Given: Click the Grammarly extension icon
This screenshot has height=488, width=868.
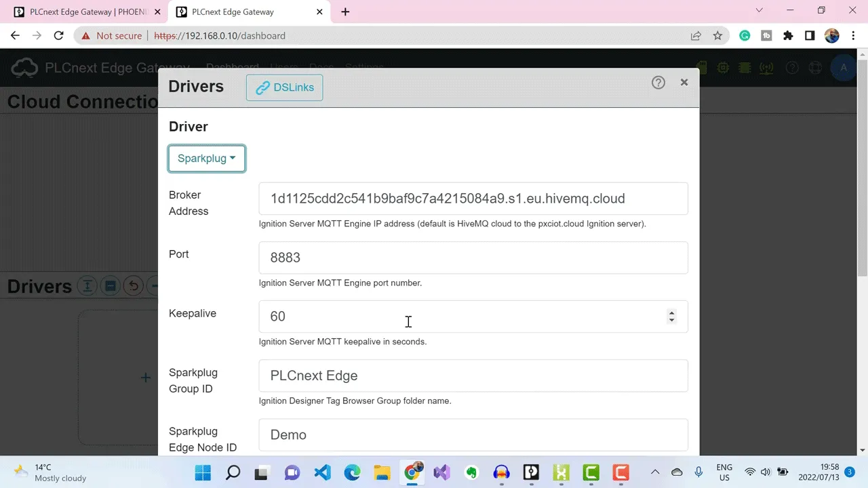Looking at the screenshot, I should 745,36.
